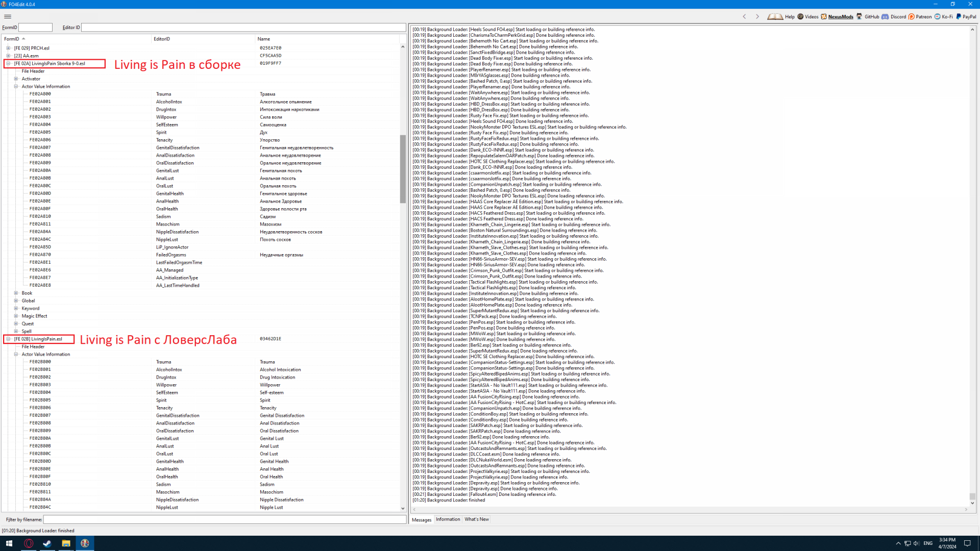The height and width of the screenshot is (551, 980).
Task: Click the Filter by filename field
Action: click(225, 519)
